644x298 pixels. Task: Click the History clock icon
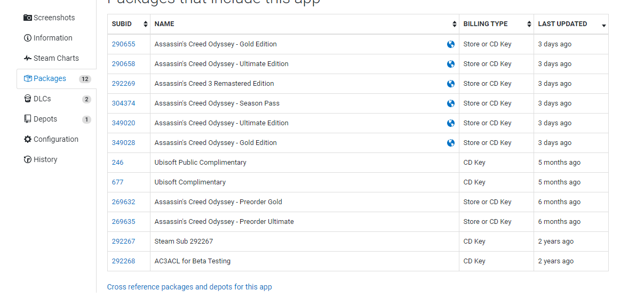pos(28,159)
